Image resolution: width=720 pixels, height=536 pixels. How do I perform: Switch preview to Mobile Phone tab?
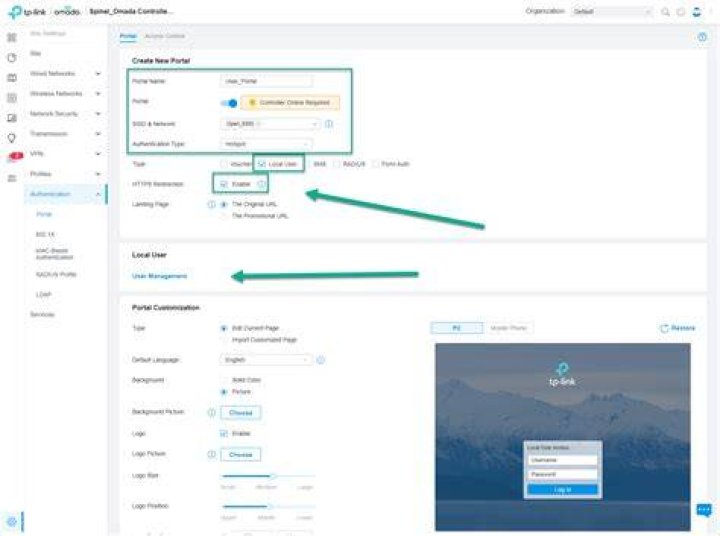(508, 328)
